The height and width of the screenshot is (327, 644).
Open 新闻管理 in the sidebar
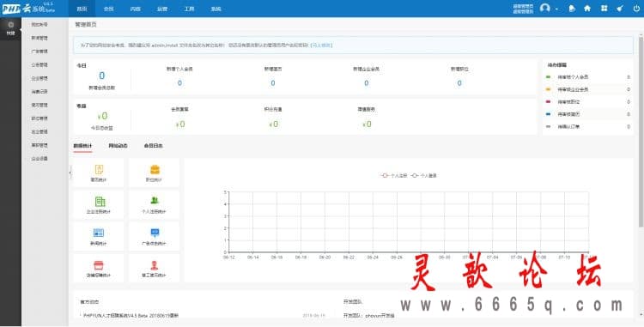coord(39,38)
